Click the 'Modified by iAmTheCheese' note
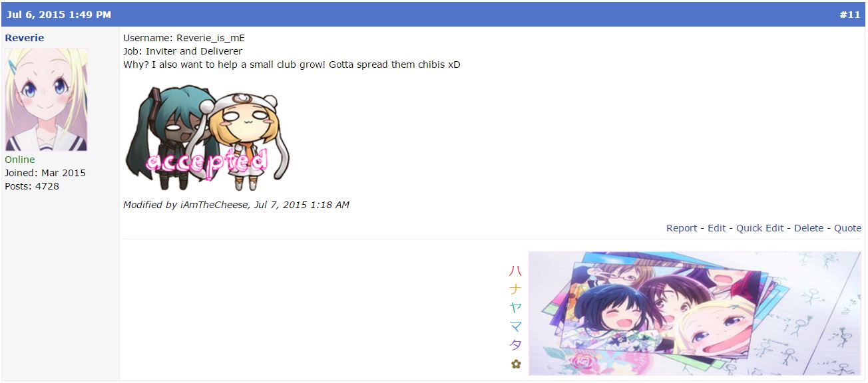The width and height of the screenshot is (868, 383). tap(236, 205)
